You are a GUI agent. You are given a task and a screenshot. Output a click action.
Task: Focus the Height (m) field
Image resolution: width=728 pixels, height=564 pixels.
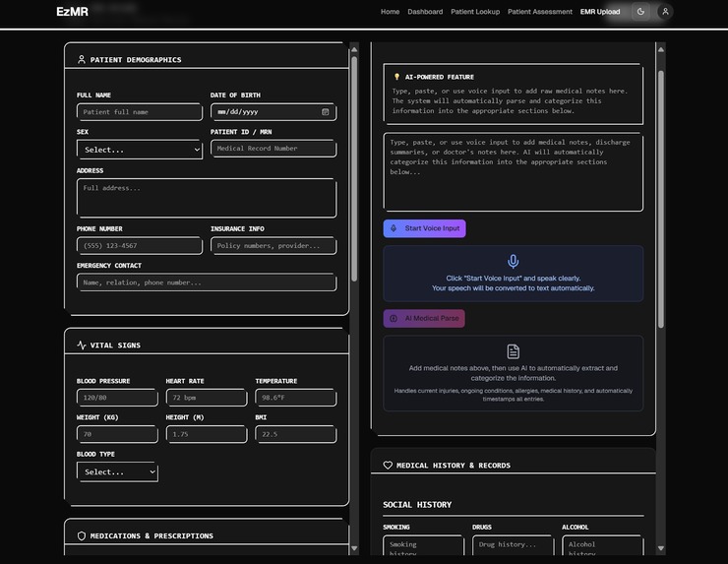[x=207, y=434]
